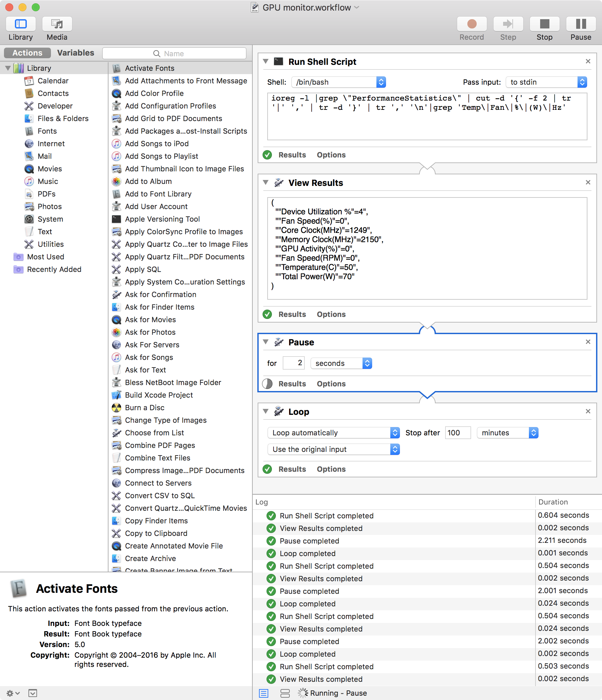Click the Log column header

tap(394, 502)
